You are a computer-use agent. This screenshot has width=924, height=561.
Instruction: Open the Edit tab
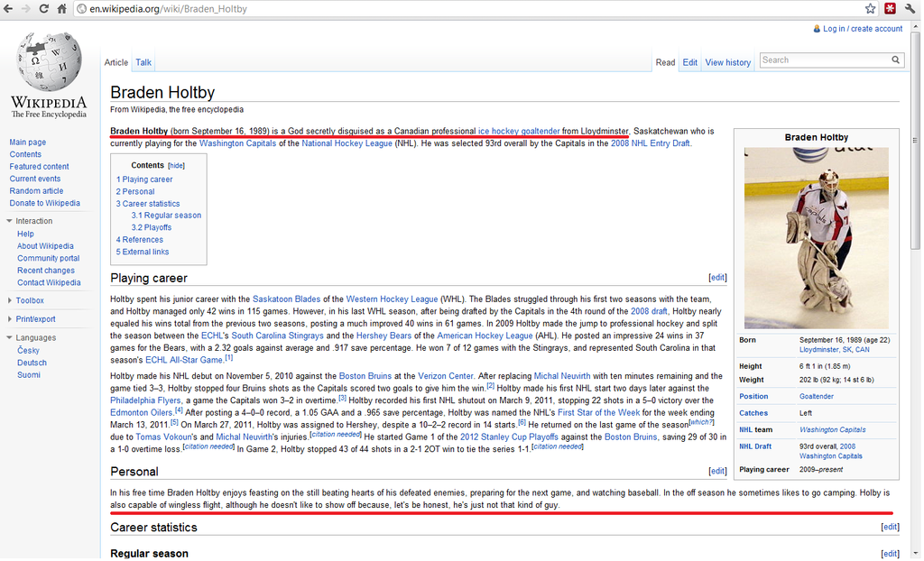tap(690, 62)
